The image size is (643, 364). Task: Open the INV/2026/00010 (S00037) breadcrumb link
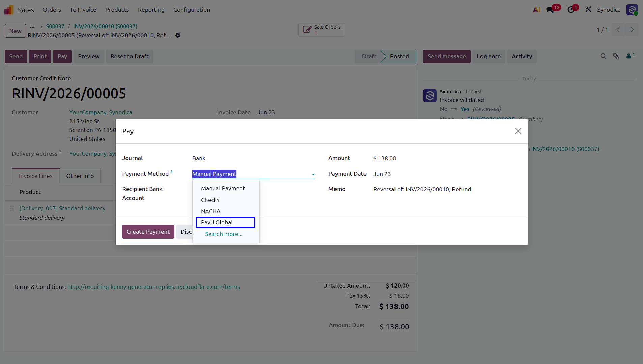[x=105, y=26]
